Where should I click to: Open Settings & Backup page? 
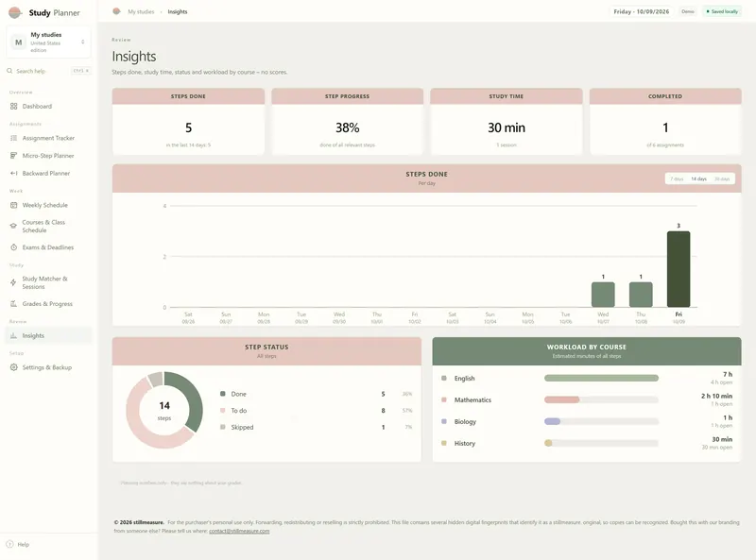(x=48, y=367)
